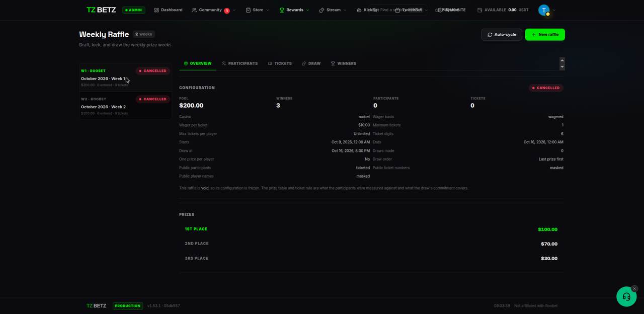Expand the Store menu chevron
The height and width of the screenshot is (314, 644).
[x=268, y=10]
